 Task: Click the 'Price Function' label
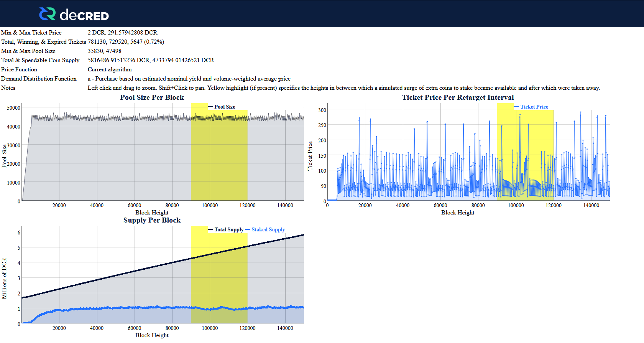[19, 69]
